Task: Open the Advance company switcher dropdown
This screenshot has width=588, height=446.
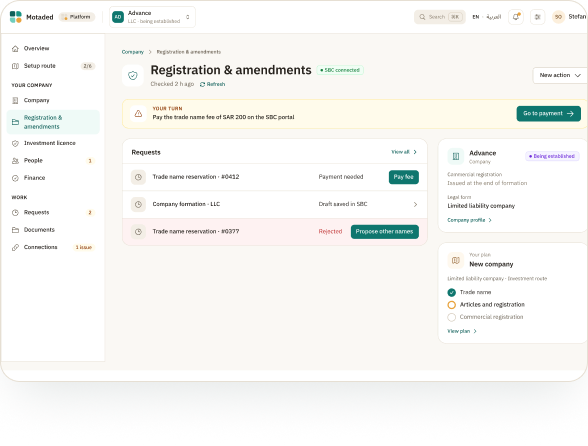Action: tap(152, 17)
